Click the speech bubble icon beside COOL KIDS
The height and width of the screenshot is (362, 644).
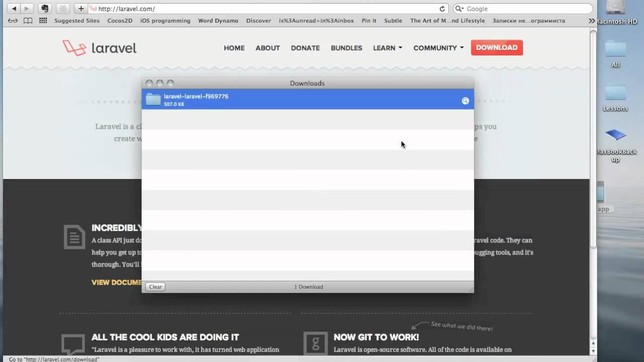click(72, 344)
